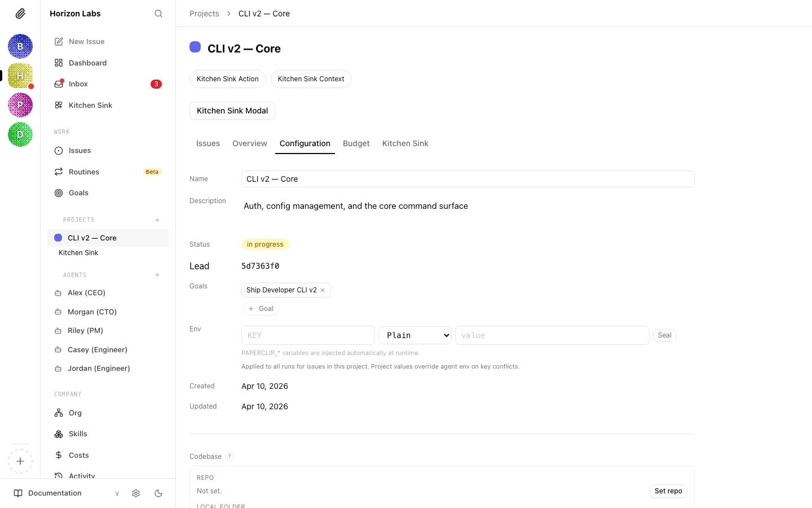
Task: Open agent Casey (Engineer)
Action: [x=108, y=350]
